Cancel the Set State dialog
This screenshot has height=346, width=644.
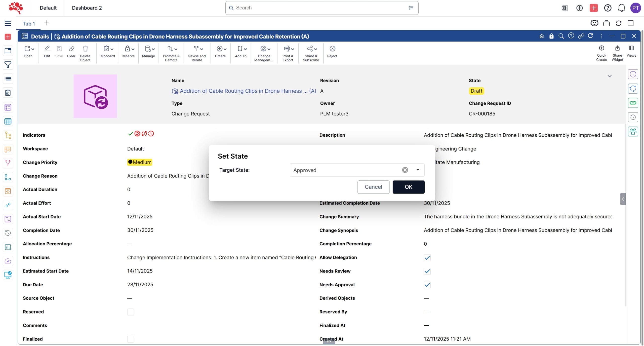pyautogui.click(x=373, y=187)
